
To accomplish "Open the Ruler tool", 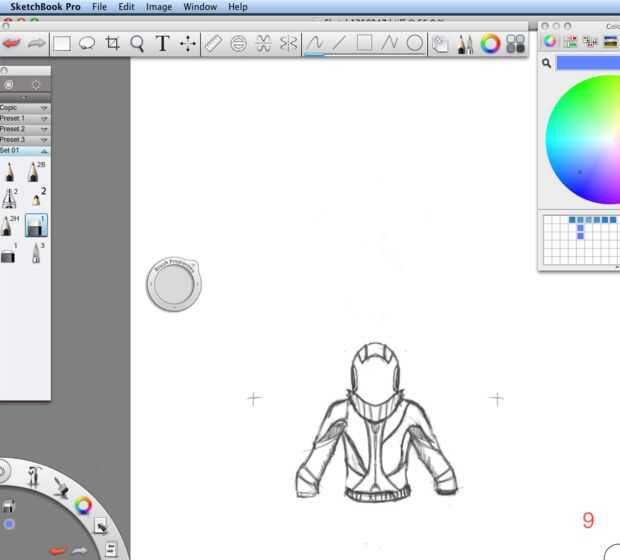I will [214, 44].
